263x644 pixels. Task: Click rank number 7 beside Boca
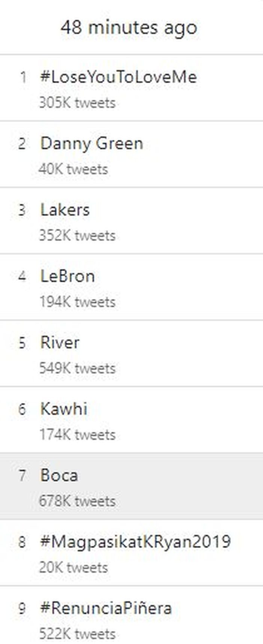pyautogui.click(x=22, y=475)
